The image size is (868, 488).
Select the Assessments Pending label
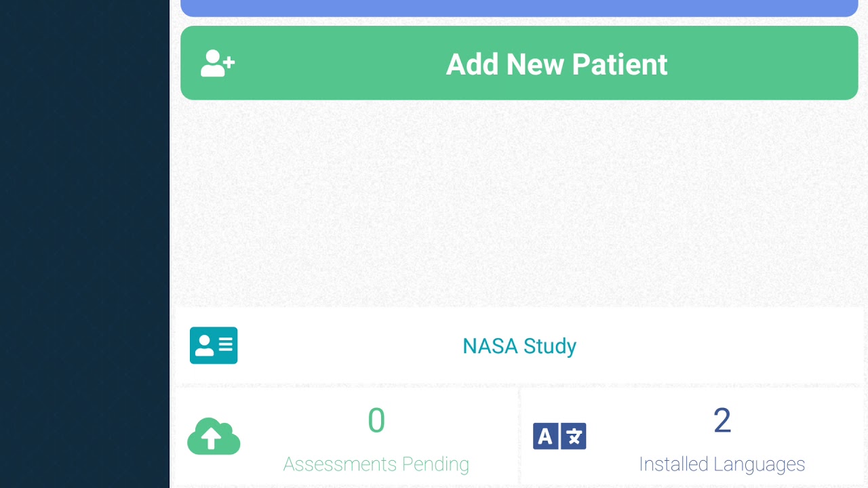[376, 464]
